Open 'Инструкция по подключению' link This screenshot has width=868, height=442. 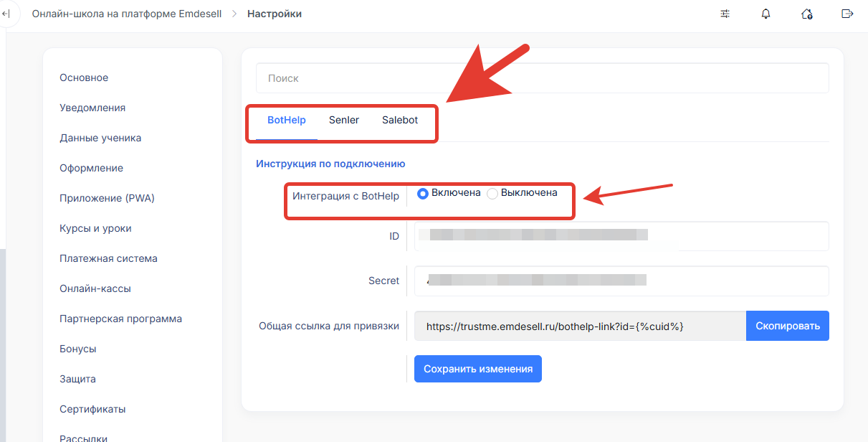pos(330,164)
